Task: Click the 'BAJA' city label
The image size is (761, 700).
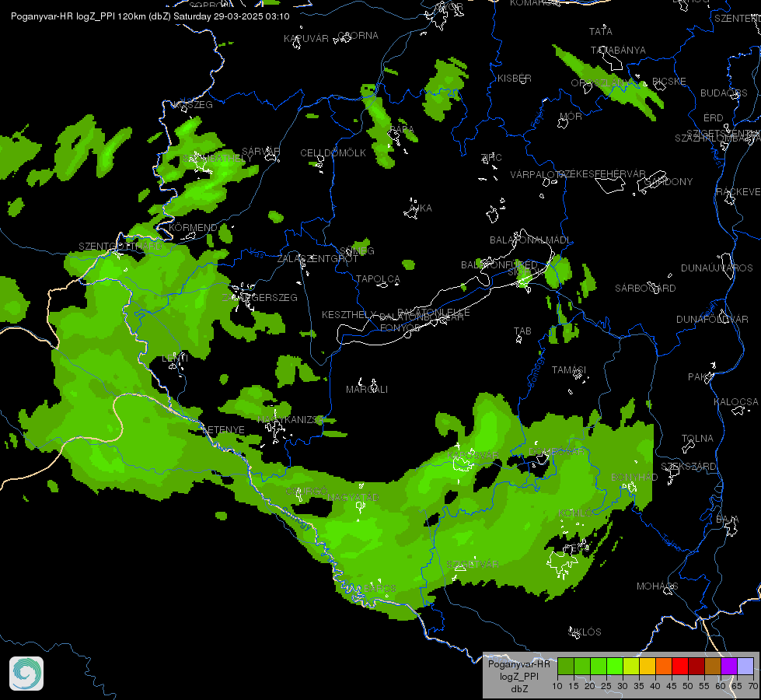Action: point(727,520)
